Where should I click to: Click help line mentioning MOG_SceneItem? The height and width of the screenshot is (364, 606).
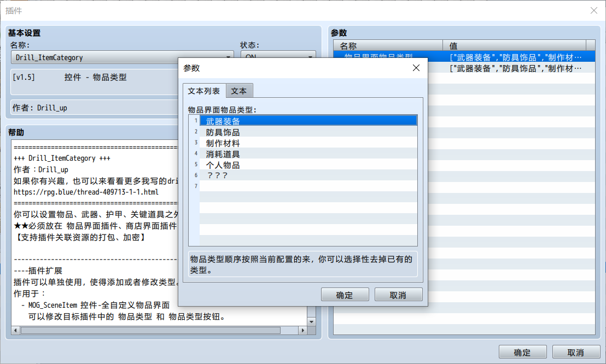96,306
